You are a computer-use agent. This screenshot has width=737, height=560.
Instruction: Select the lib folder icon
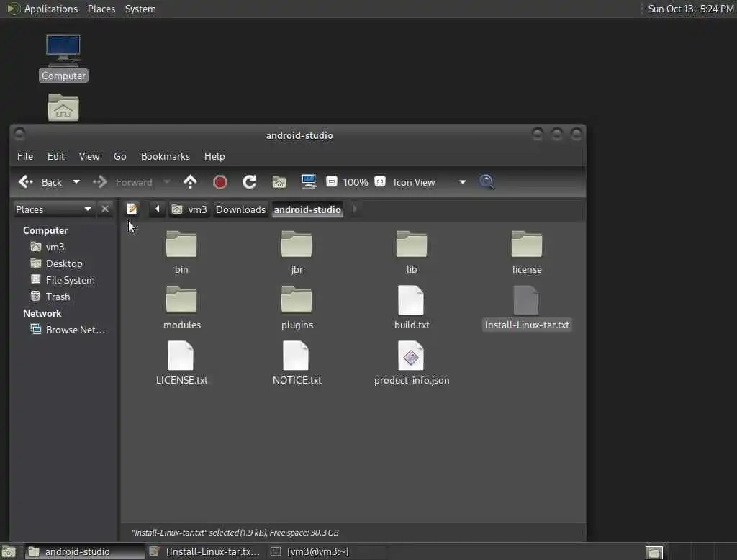[x=412, y=245]
